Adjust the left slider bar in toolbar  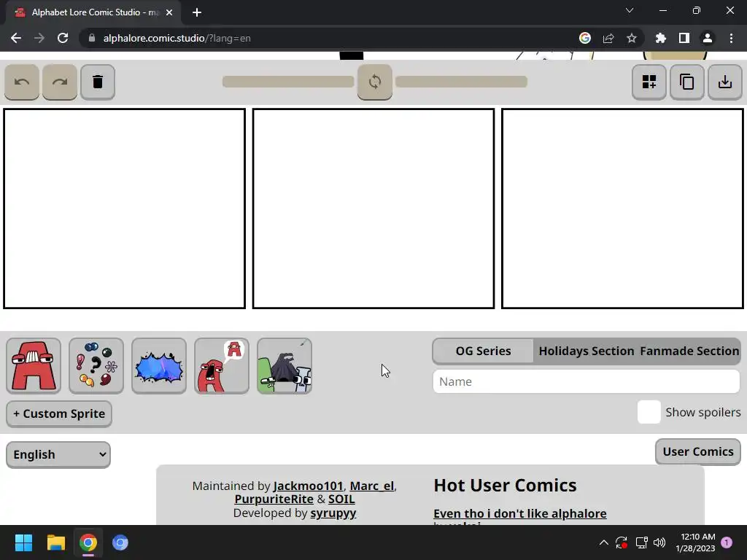(x=288, y=82)
